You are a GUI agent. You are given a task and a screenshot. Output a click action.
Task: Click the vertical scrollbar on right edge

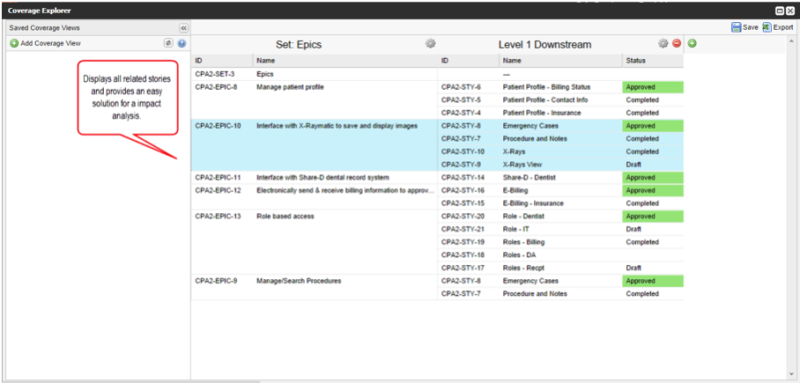791,207
